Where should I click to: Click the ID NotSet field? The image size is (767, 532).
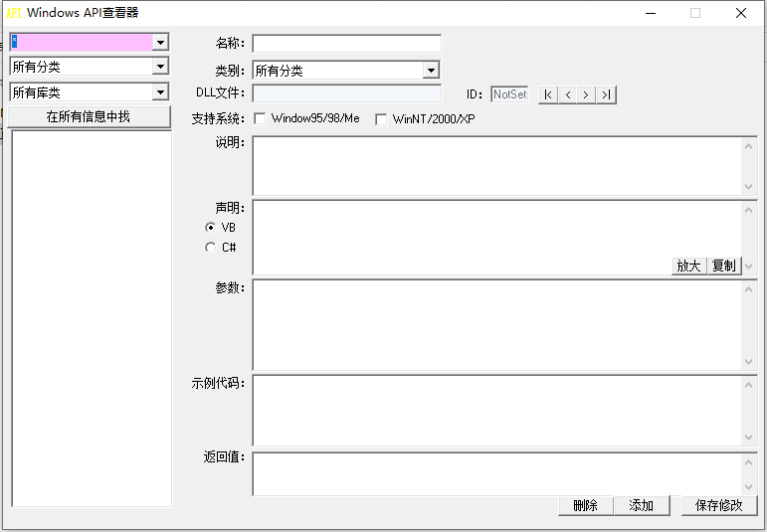point(509,93)
